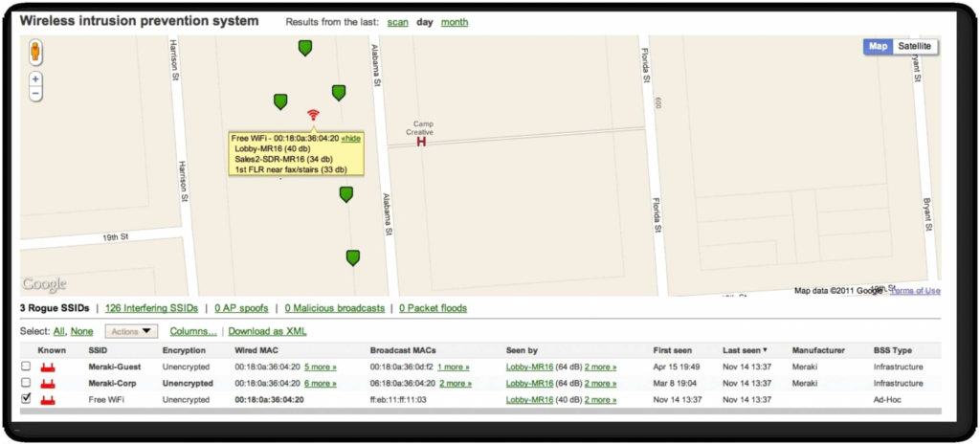Screen dimensions: 980x445
Task: Select the topmost green access point marker
Action: pyautogui.click(x=304, y=48)
